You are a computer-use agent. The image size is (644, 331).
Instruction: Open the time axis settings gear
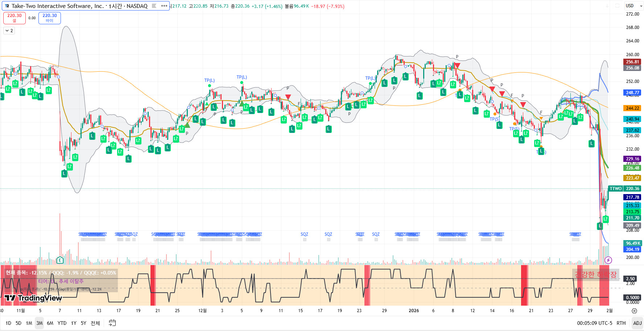(634, 311)
